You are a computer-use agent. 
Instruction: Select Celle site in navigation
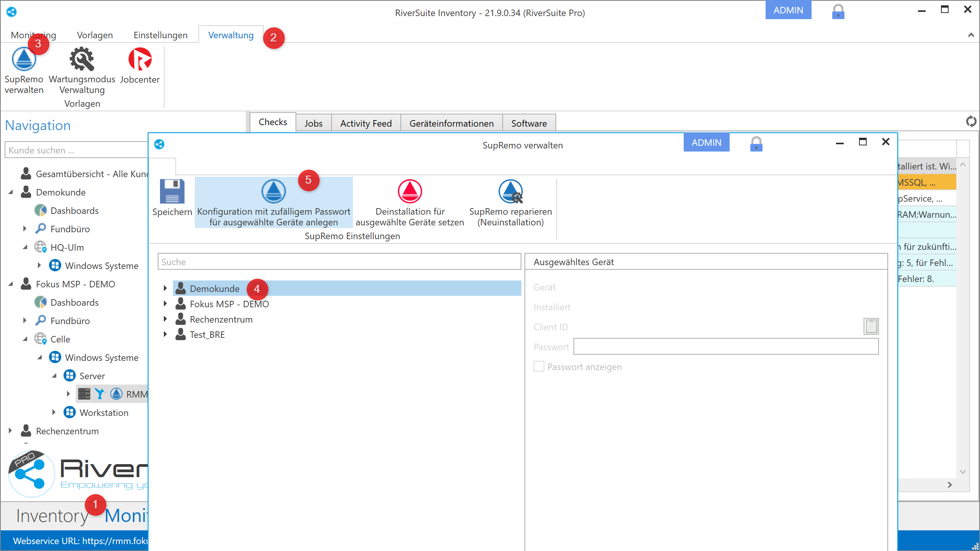60,339
